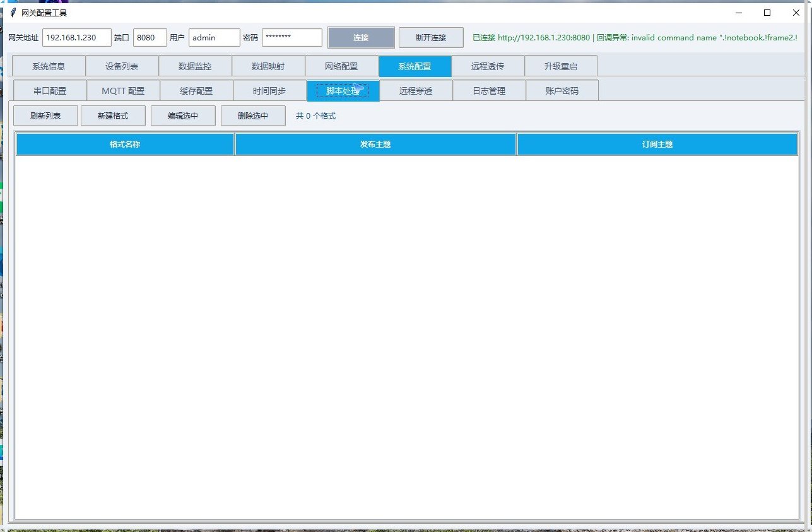
Task: Click the 端口 field showing 8080
Action: tap(150, 37)
